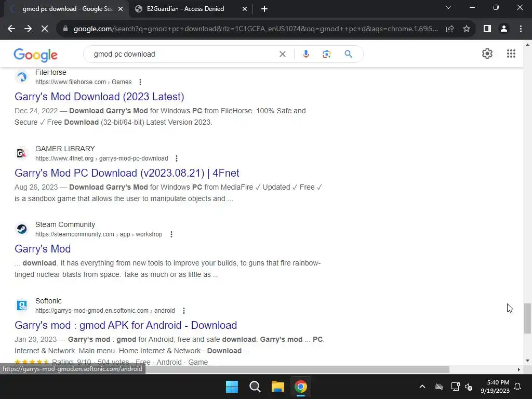Close the E2Guardian tab
The image size is (532, 399).
click(245, 9)
